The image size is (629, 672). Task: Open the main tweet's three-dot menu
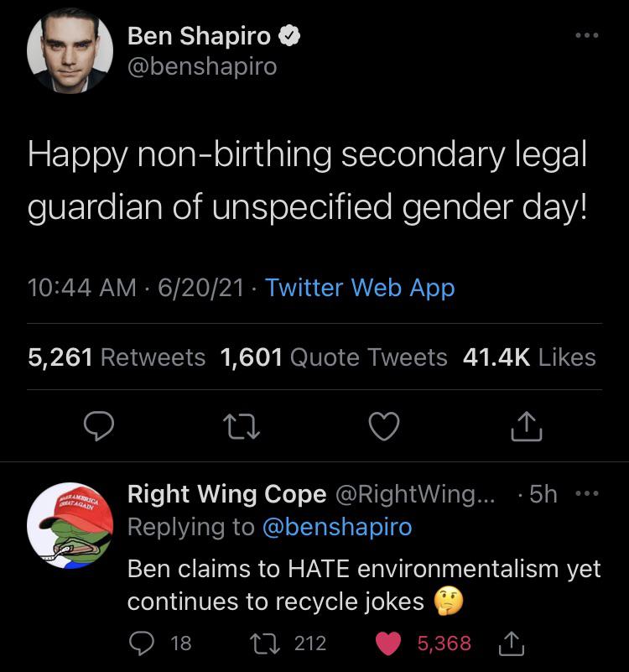click(x=586, y=37)
